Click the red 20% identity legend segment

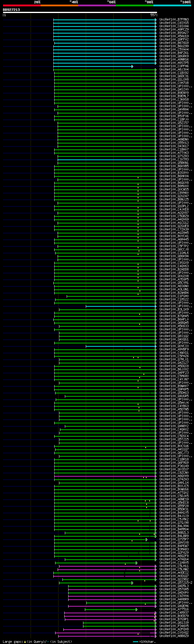pyautogui.click(x=22, y=5)
